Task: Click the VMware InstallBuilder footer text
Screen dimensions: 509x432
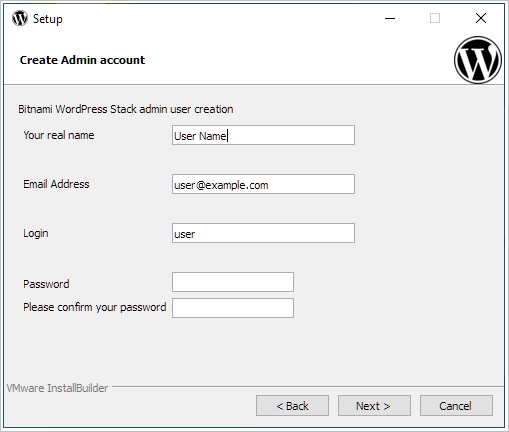Action: tap(57, 388)
